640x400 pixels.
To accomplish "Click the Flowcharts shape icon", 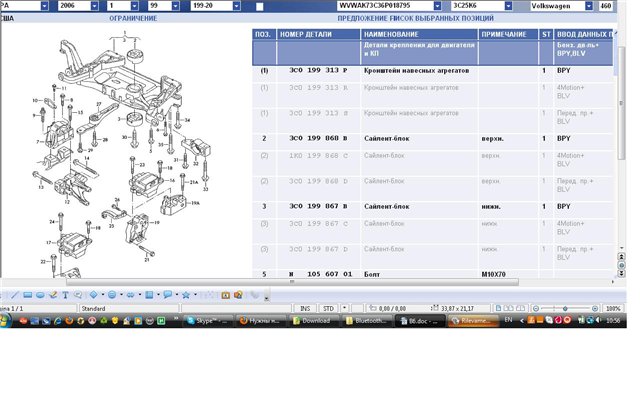I will click(x=149, y=295).
